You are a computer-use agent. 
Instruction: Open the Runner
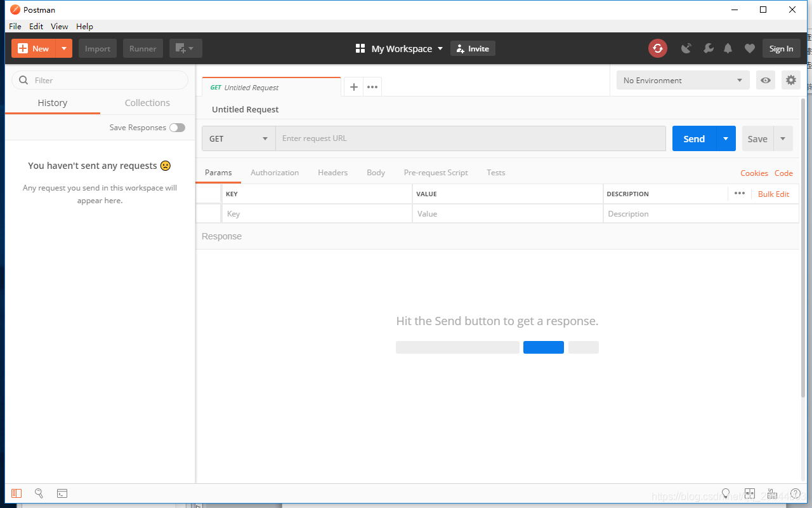coord(143,48)
